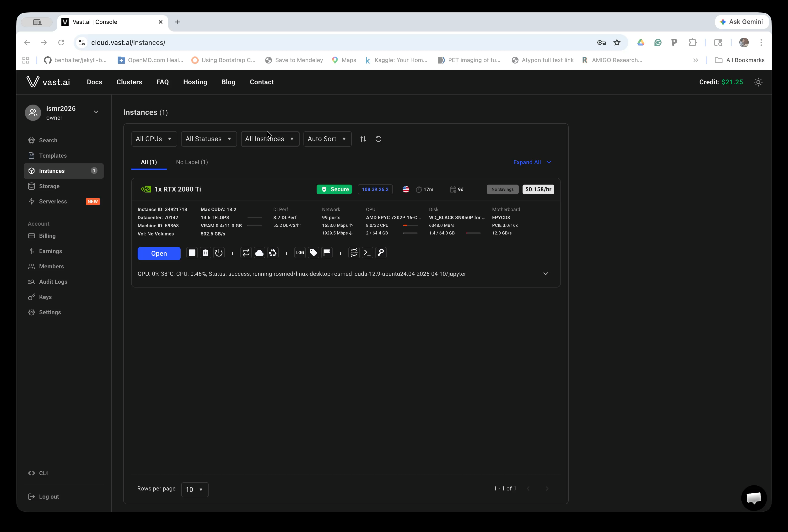Screen dimensions: 788x532
Task: Reboot the instance with the power icon
Action: point(219,253)
